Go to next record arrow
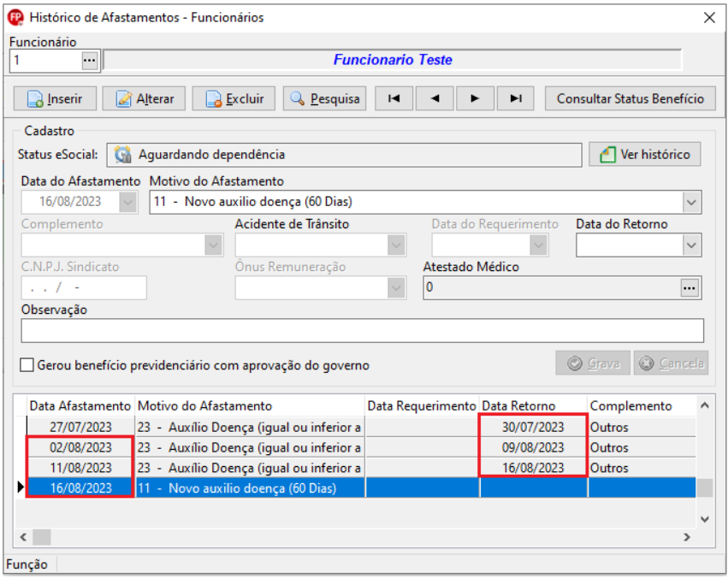 [475, 98]
